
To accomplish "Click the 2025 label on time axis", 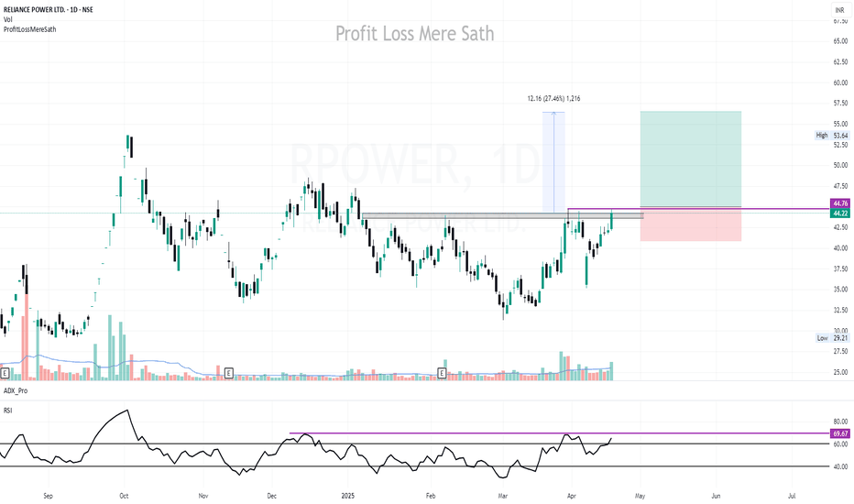I will pyautogui.click(x=347, y=496).
